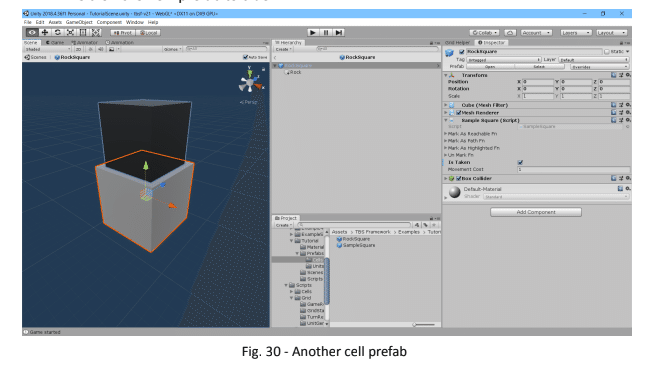Start Play mode
660x373 pixels.
[312, 32]
